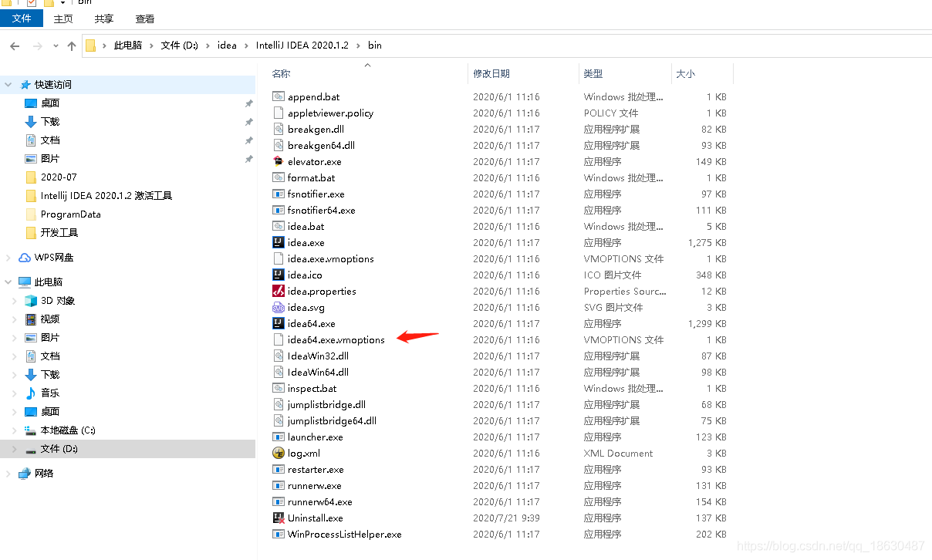This screenshot has height=560, width=932.
Task: Click 文件 (D:) in the address breadcrumb
Action: pos(180,46)
